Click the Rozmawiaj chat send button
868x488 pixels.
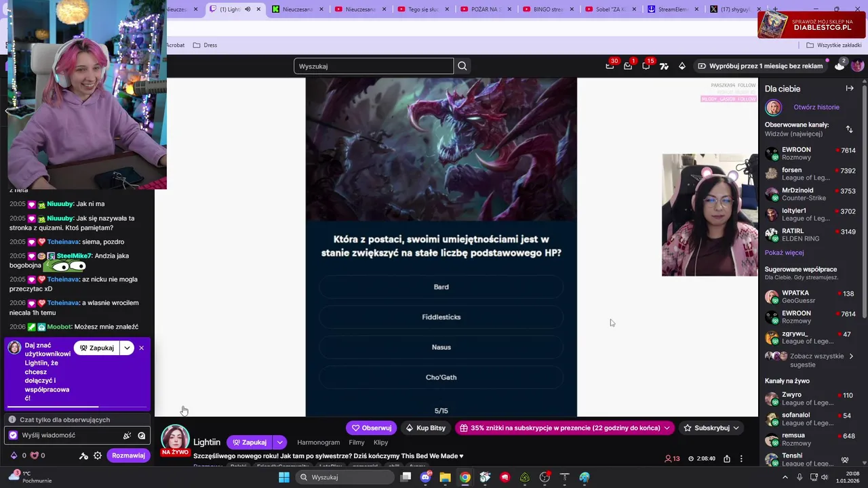[x=128, y=455]
